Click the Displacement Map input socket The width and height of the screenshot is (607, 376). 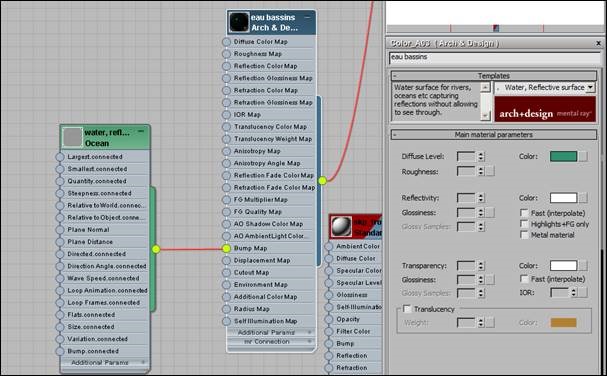pos(226,261)
